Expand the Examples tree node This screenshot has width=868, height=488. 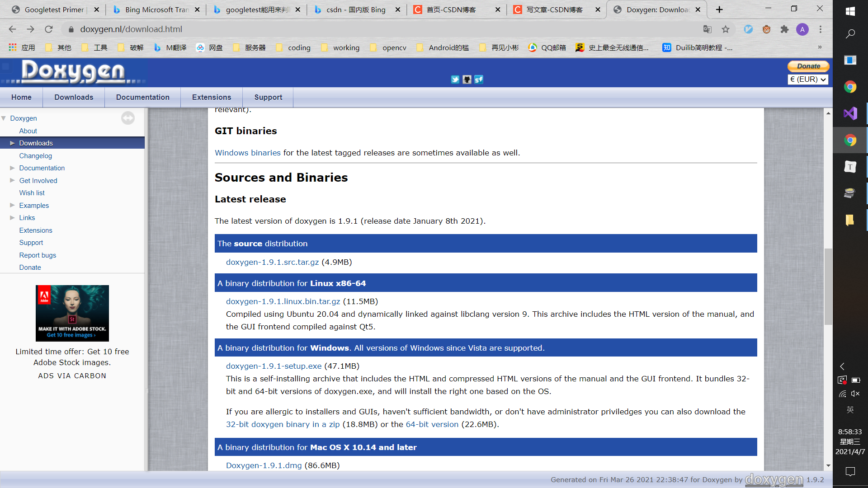(12, 205)
